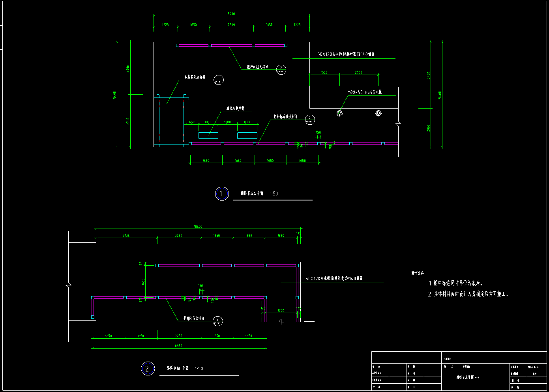Select the left wooden post symbol under Φ30-40 label
This screenshot has width=549, height=392.
(x=339, y=114)
